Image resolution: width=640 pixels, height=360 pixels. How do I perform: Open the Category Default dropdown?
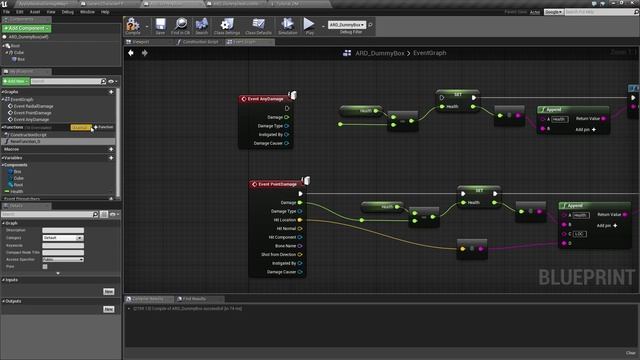pos(63,238)
